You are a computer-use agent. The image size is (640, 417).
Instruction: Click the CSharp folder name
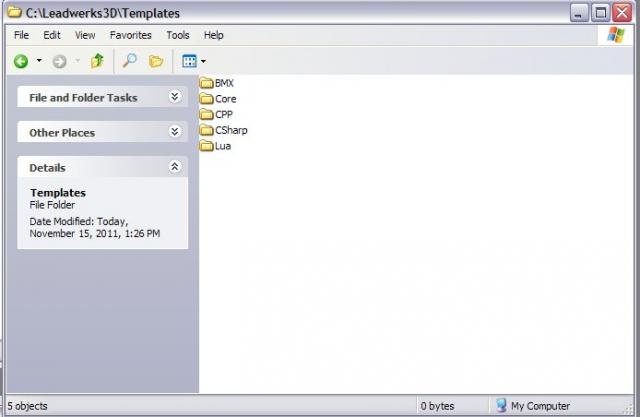point(231,130)
